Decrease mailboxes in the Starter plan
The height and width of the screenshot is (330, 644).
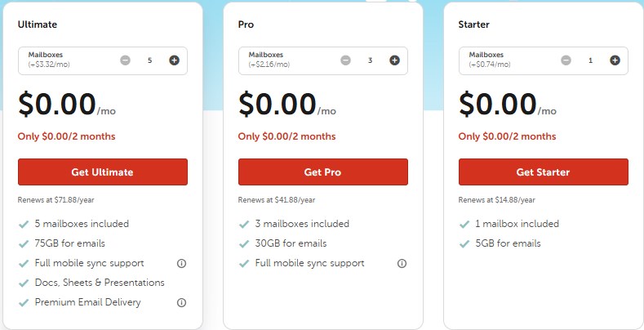566,60
